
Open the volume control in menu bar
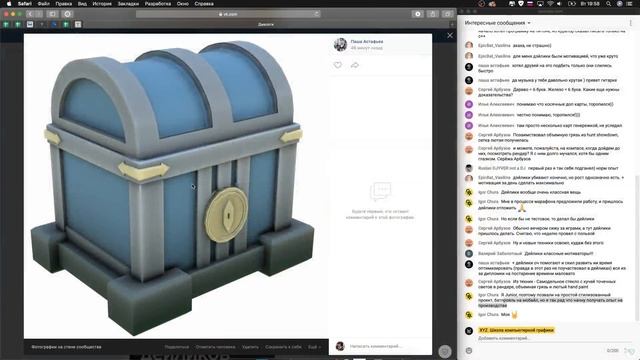[559, 4]
